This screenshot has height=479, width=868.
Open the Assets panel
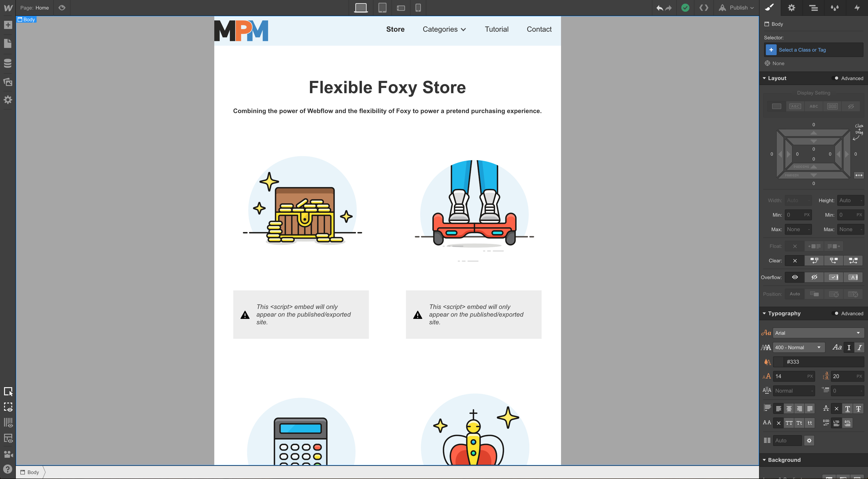[x=8, y=82]
